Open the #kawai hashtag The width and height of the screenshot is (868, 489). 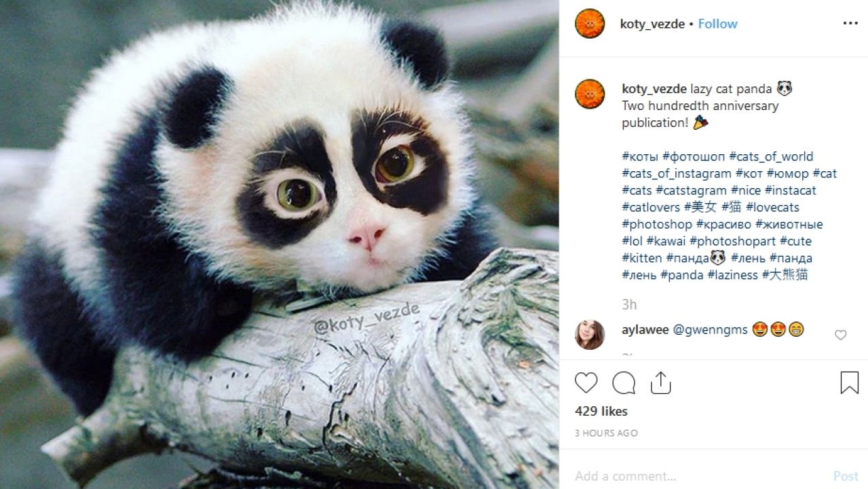[x=666, y=241]
